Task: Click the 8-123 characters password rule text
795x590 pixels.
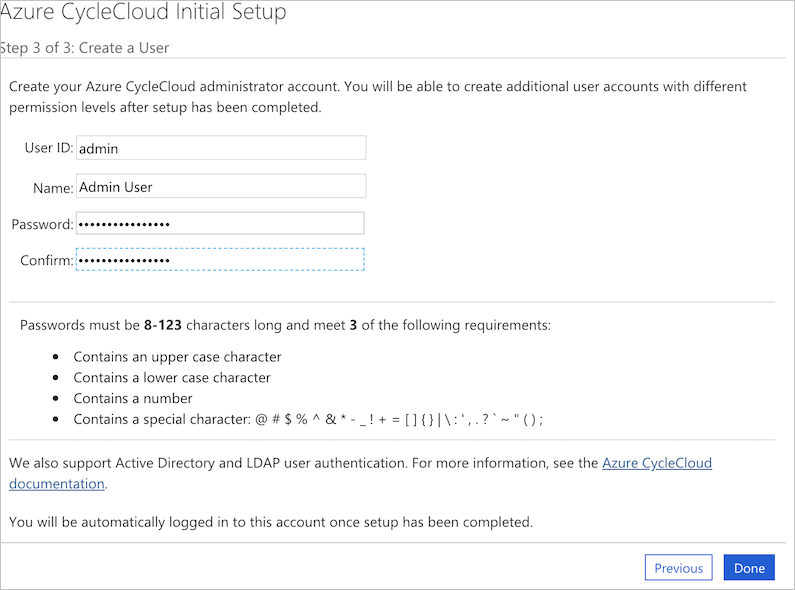Action: (x=285, y=325)
